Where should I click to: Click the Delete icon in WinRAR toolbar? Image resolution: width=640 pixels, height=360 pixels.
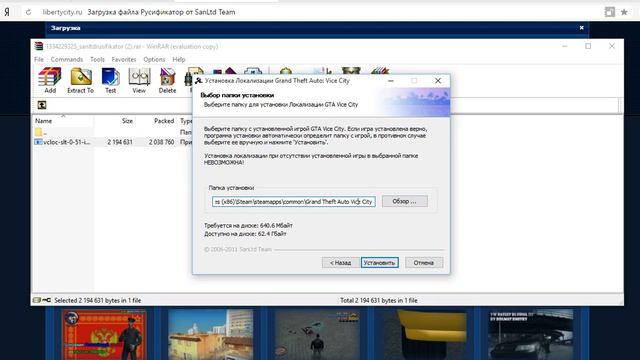click(167, 80)
